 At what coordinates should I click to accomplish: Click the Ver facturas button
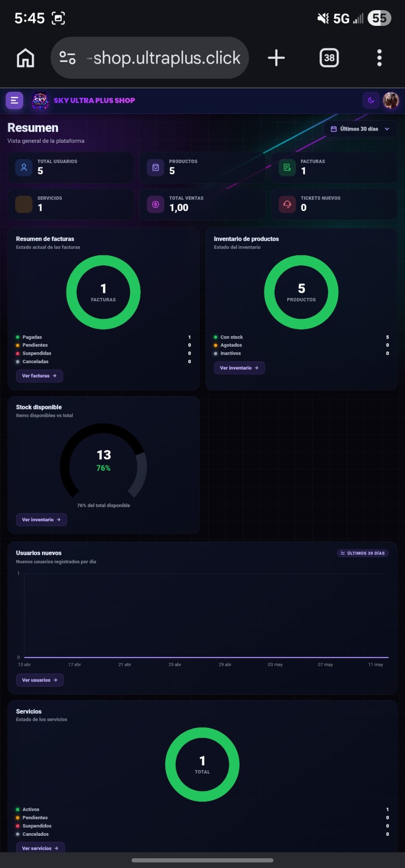(39, 376)
